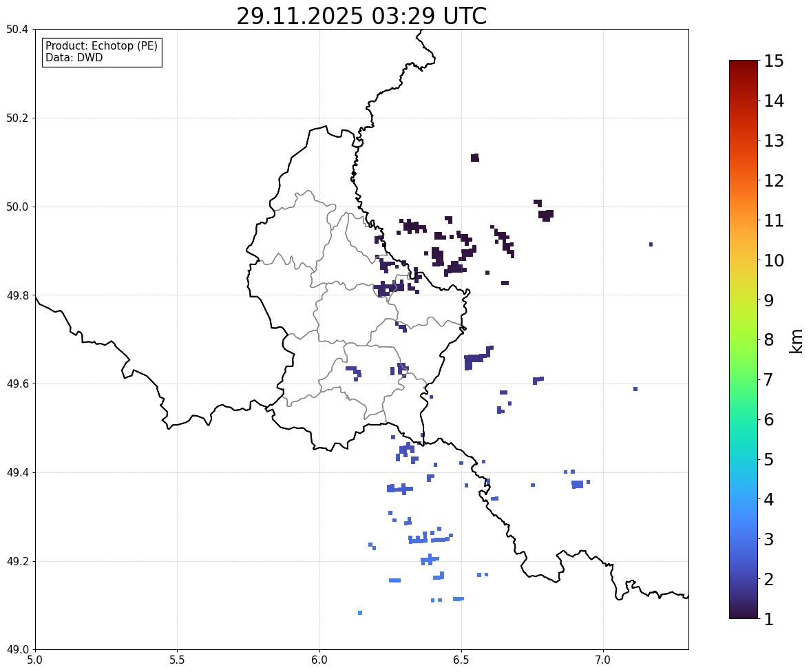Viewport: 811px width, 672px height.
Task: Click the northernmost dark echo cell near 50.1
Action: tap(475, 158)
